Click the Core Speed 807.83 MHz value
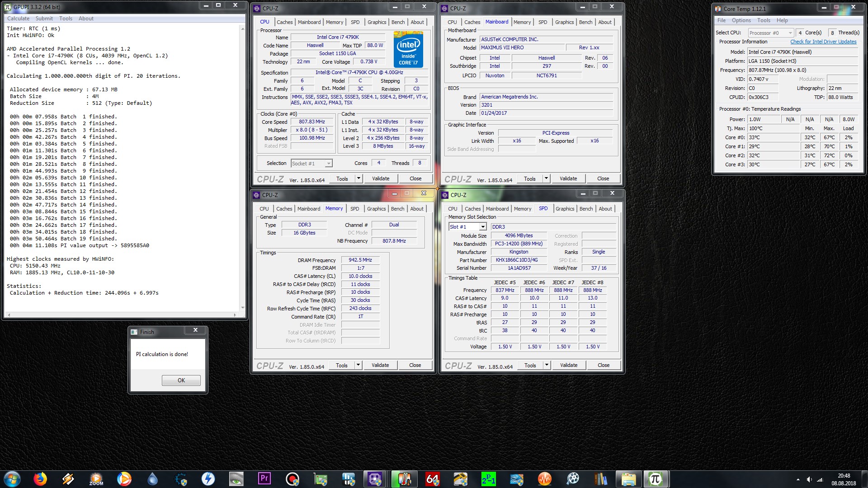 pyautogui.click(x=312, y=122)
